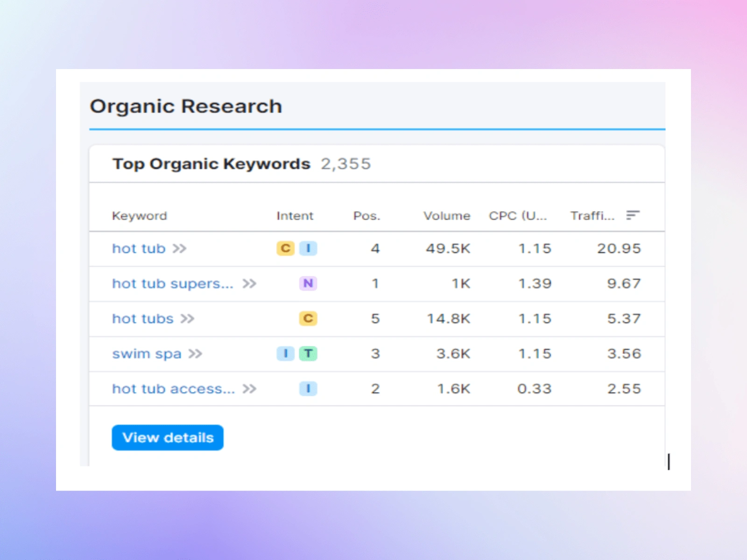The width and height of the screenshot is (747, 560).
Task: Click the 14.8K volume value
Action: pos(449,319)
